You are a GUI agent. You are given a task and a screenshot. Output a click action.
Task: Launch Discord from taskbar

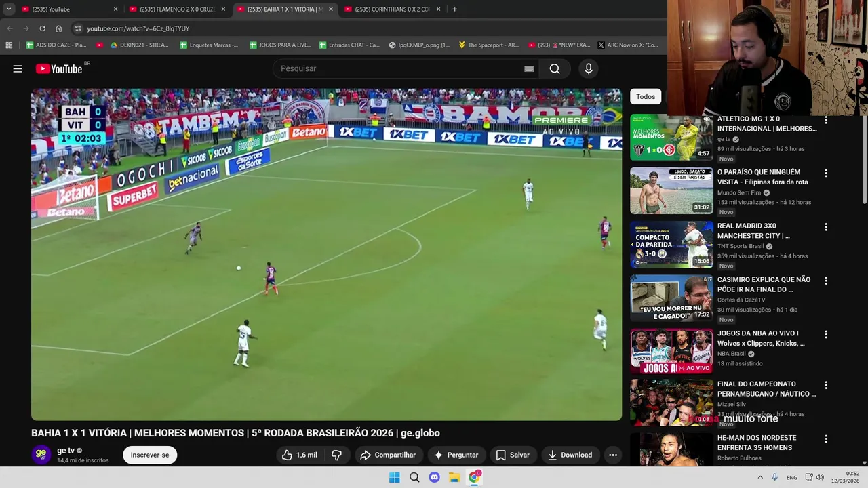pyautogui.click(x=435, y=477)
